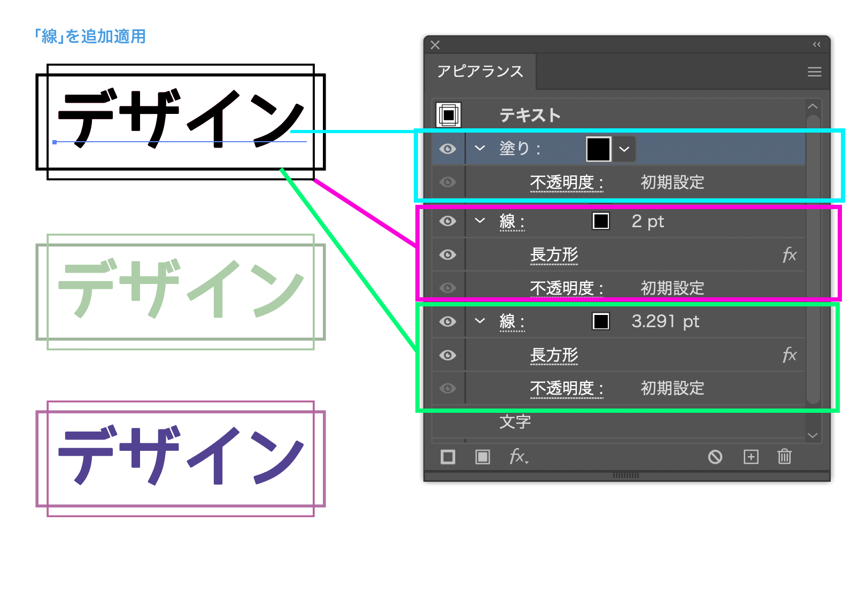The height and width of the screenshot is (616, 866).
Task: Open the 線 label of the 2 pt stroke
Action: [512, 221]
